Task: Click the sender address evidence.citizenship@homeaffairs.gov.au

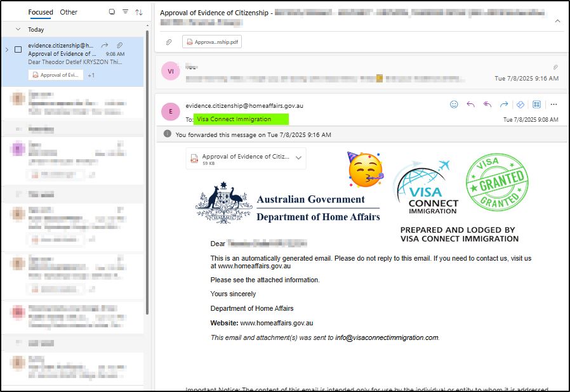Action: click(x=244, y=106)
